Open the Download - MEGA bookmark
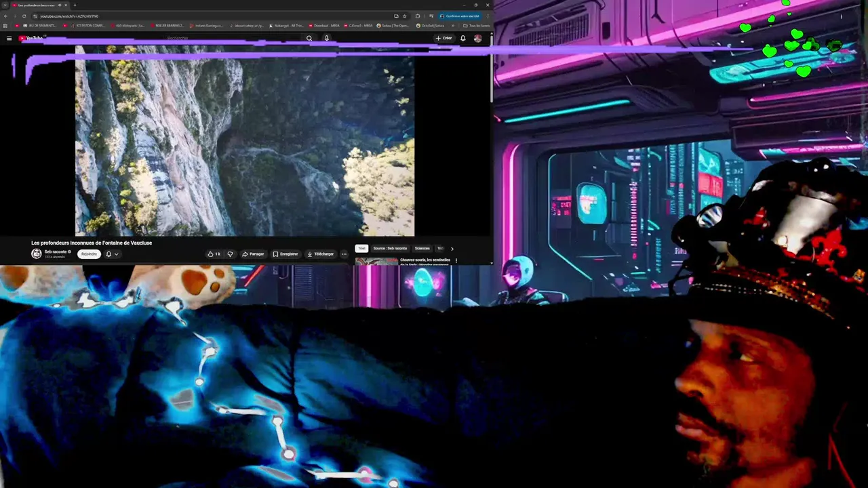The width and height of the screenshot is (868, 488). tap(324, 26)
